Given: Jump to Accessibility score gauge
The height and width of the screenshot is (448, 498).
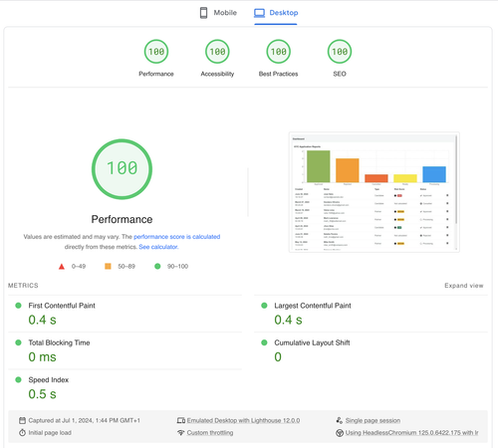Looking at the screenshot, I should point(217,52).
